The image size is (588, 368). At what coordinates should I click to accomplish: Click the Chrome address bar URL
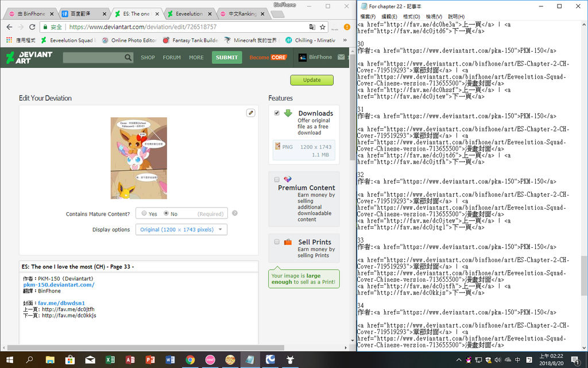[143, 27]
